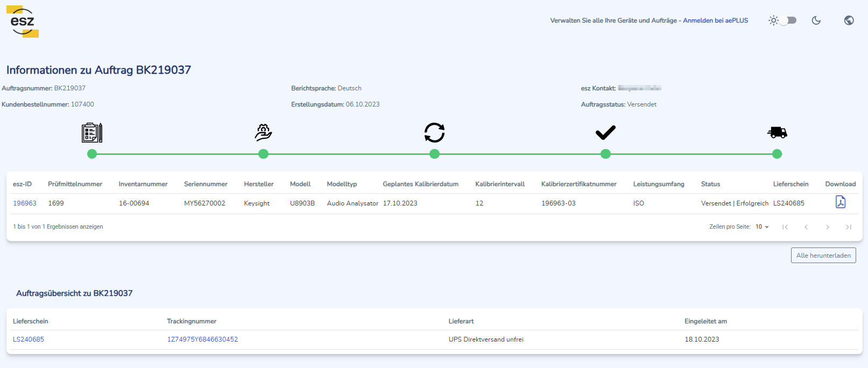Select the second progress step dot
This screenshot has height=368, width=868.
263,154
